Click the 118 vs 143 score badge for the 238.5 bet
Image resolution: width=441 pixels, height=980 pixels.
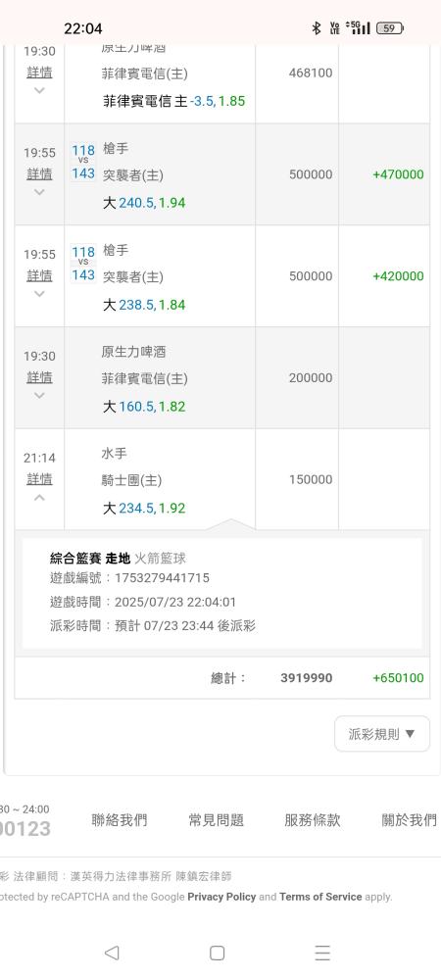point(83,264)
